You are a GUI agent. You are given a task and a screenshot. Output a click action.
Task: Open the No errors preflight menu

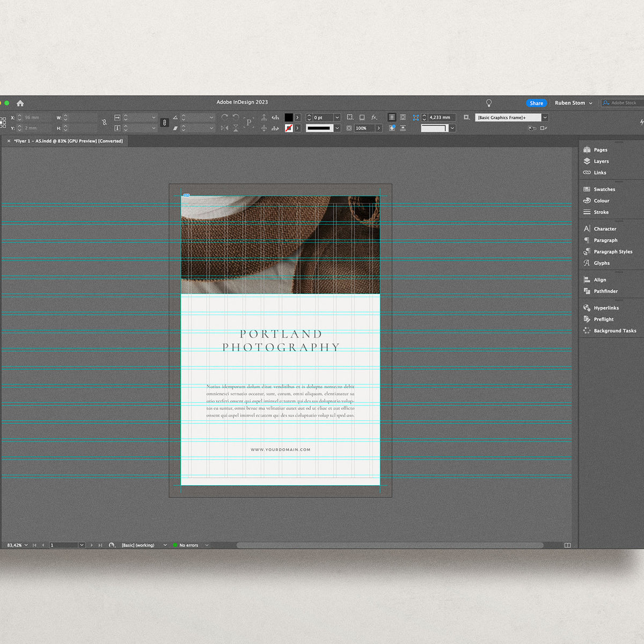coord(207,545)
